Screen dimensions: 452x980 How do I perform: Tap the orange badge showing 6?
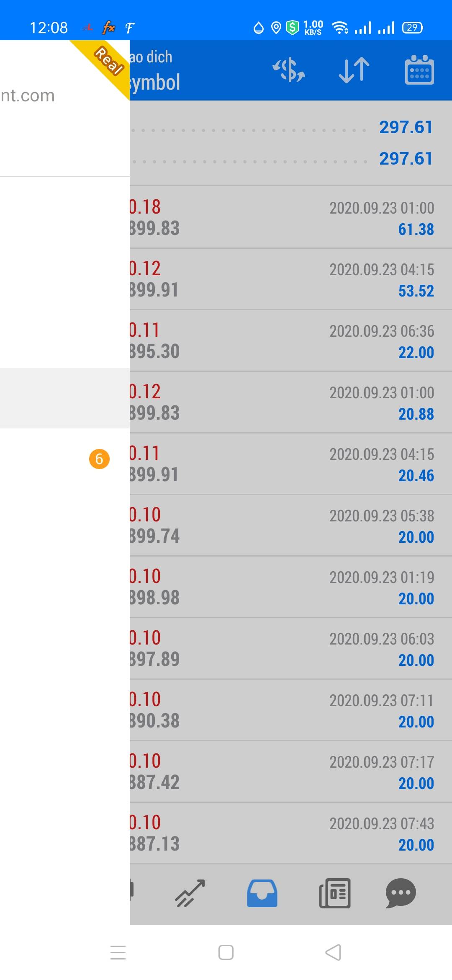pyautogui.click(x=99, y=459)
